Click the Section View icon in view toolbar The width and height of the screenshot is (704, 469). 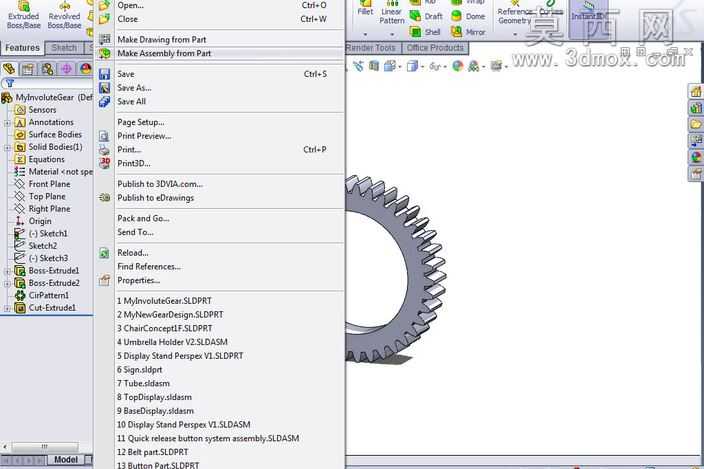(x=374, y=66)
